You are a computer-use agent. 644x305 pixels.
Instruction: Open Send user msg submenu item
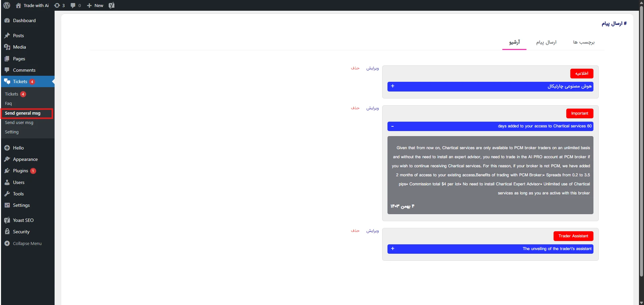tap(19, 123)
